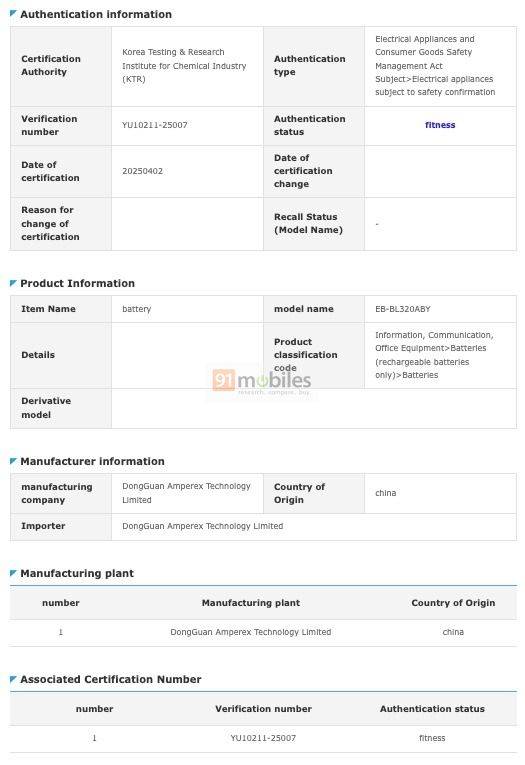This screenshot has height=765, width=525.
Task: Click the Associated Certification Number arrow icon
Action: pyautogui.click(x=13, y=679)
